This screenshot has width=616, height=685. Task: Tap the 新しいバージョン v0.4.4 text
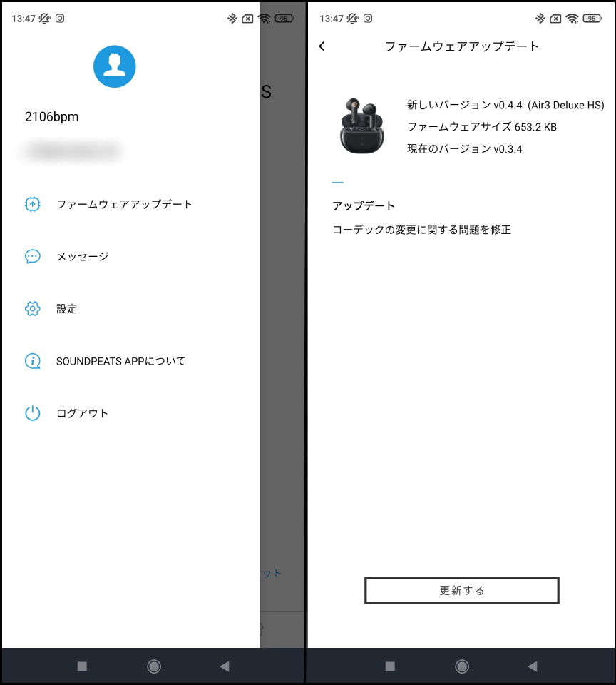465,105
